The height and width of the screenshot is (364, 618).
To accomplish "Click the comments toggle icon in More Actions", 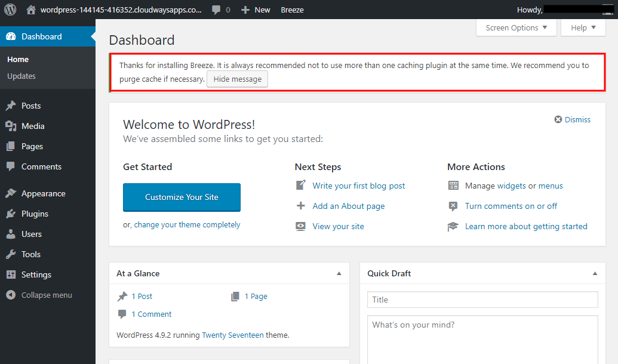I will tap(453, 206).
